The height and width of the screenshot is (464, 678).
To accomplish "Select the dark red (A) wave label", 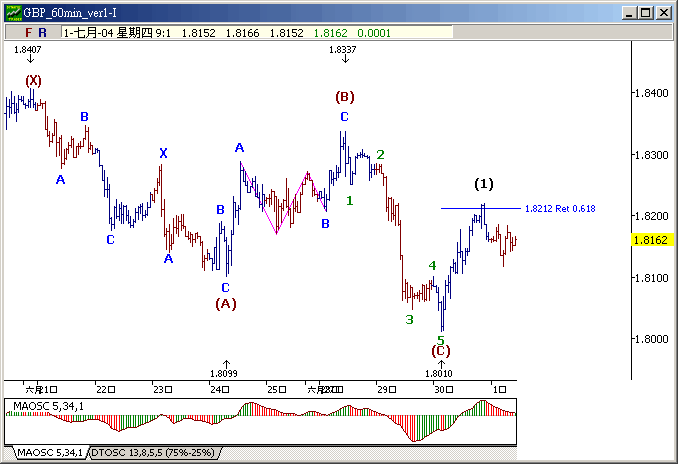I will 226,304.
